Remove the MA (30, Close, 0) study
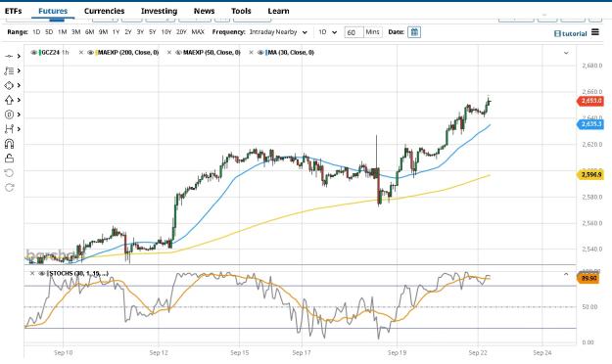Image resolution: width=612 pixels, height=364 pixels. coord(251,52)
